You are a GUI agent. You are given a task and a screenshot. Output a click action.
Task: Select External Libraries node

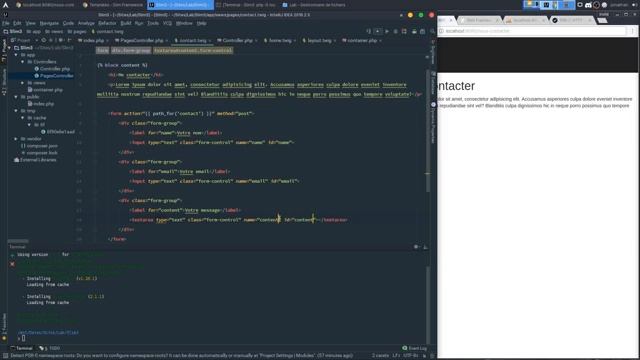tap(35, 160)
